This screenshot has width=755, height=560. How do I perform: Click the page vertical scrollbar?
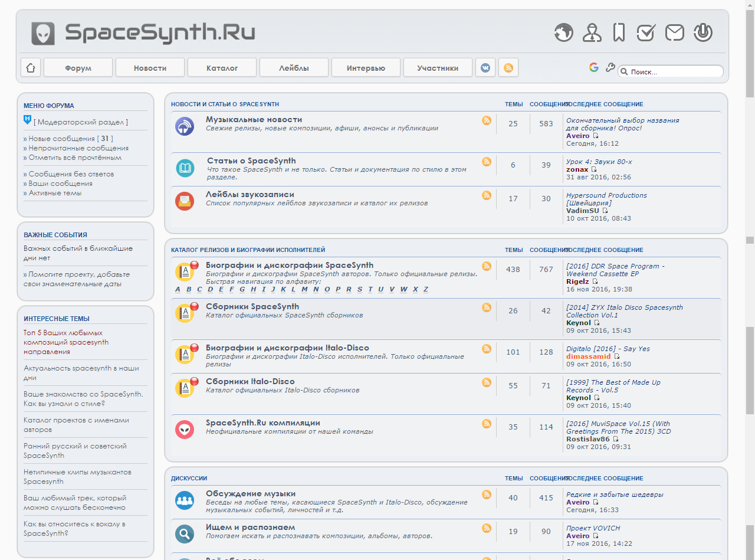(x=750, y=280)
